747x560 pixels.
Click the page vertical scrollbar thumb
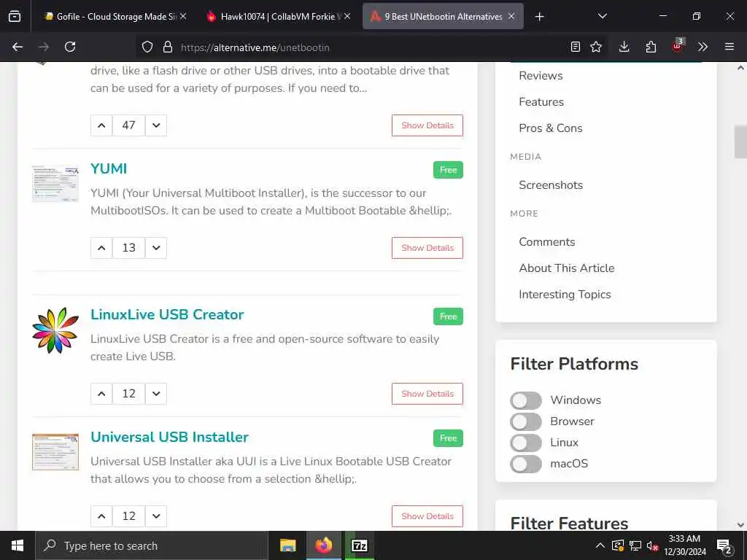pyautogui.click(x=740, y=142)
